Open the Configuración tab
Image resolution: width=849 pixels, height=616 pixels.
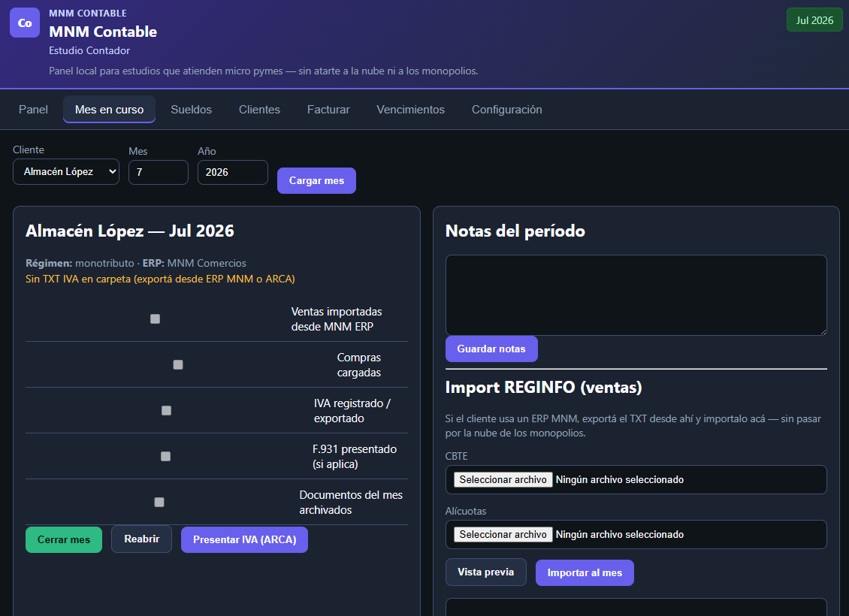tap(507, 110)
